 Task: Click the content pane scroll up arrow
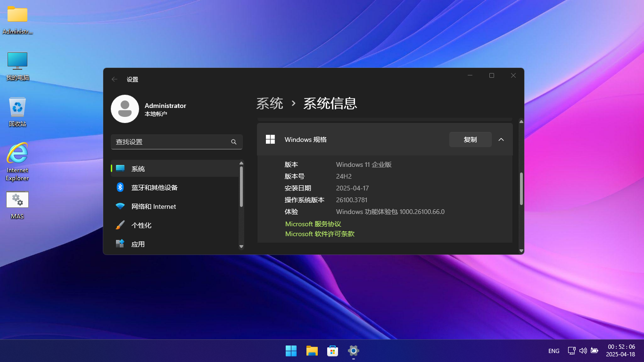(x=521, y=122)
